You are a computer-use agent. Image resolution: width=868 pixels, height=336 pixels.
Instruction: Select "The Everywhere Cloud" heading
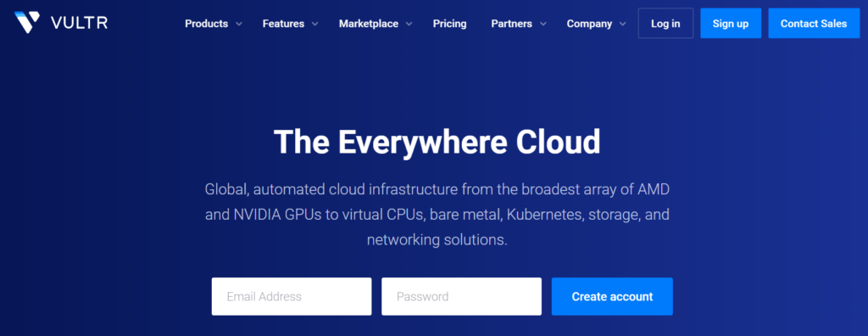pos(437,142)
